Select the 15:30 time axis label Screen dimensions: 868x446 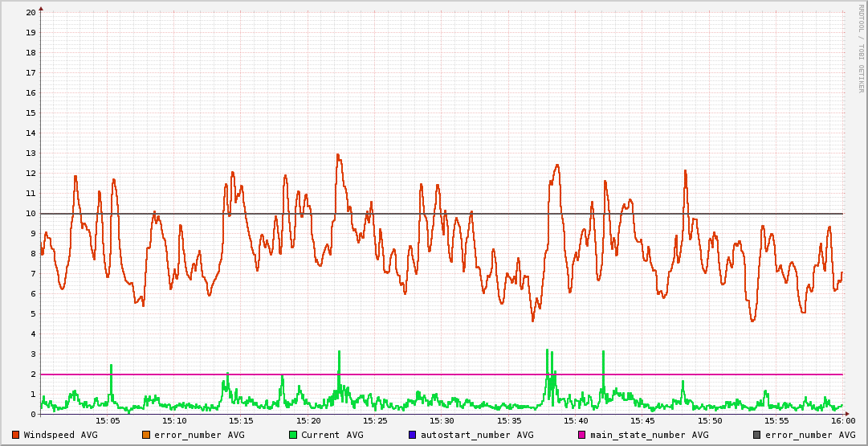click(442, 421)
